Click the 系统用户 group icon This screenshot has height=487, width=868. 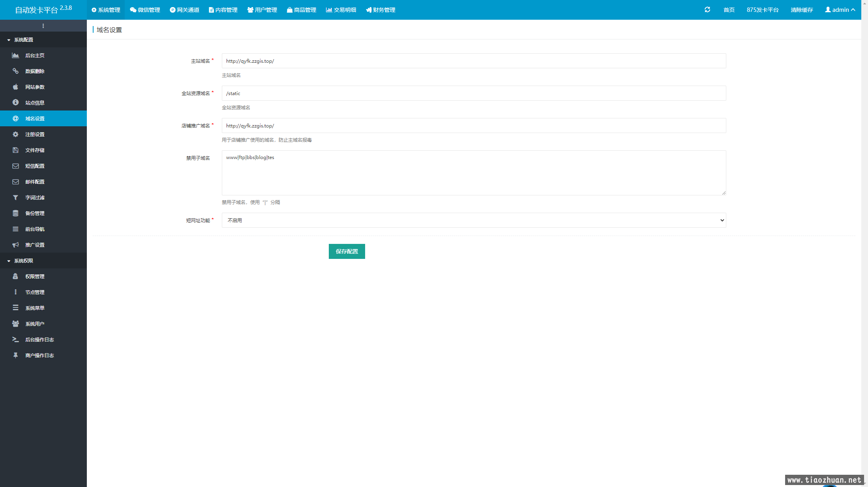click(x=15, y=324)
